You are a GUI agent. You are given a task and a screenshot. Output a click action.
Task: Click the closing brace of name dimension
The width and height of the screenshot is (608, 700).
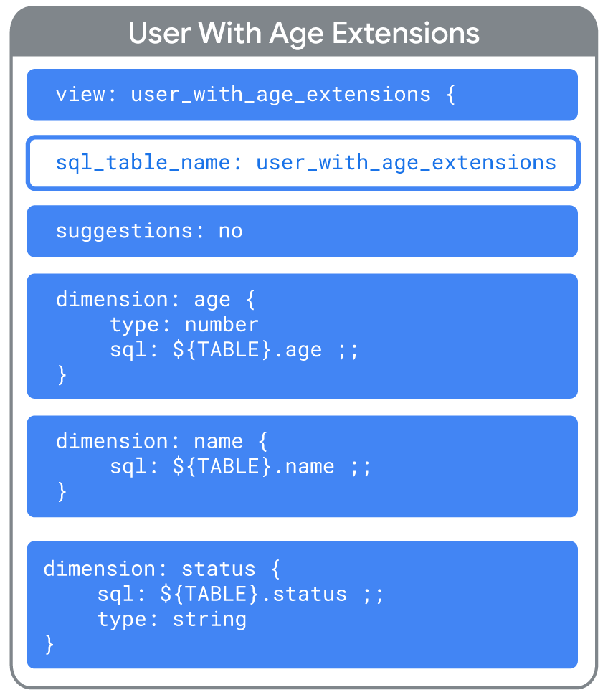click(62, 491)
